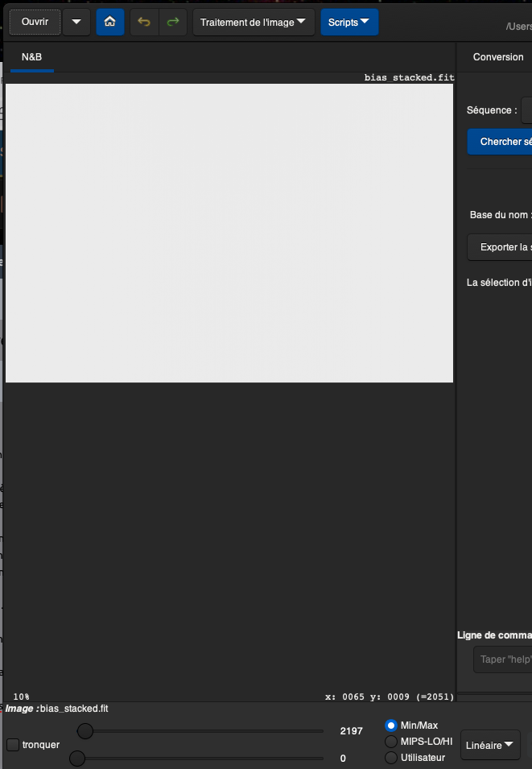Image resolution: width=532 pixels, height=769 pixels.
Task: Click the Image :bias_stacked.fit label
Action: tap(57, 709)
